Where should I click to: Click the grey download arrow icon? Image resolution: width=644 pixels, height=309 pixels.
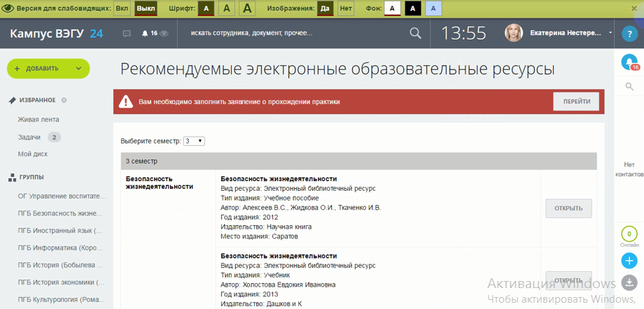pos(629,282)
